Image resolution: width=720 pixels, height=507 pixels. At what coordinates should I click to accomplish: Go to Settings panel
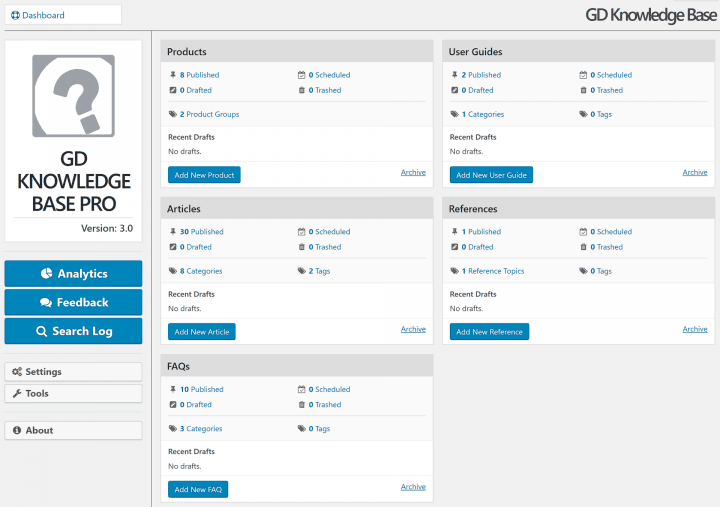[x=73, y=372]
